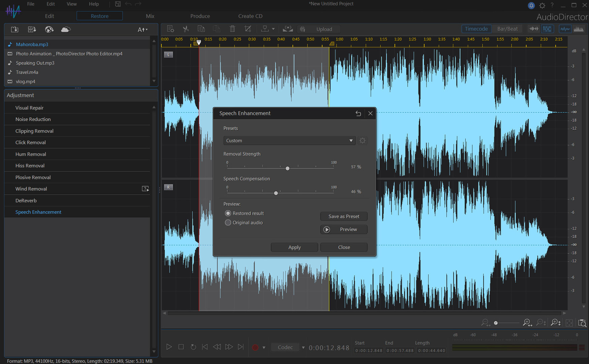
Task: Open the sort order dropdown in media library
Action: coord(143,29)
